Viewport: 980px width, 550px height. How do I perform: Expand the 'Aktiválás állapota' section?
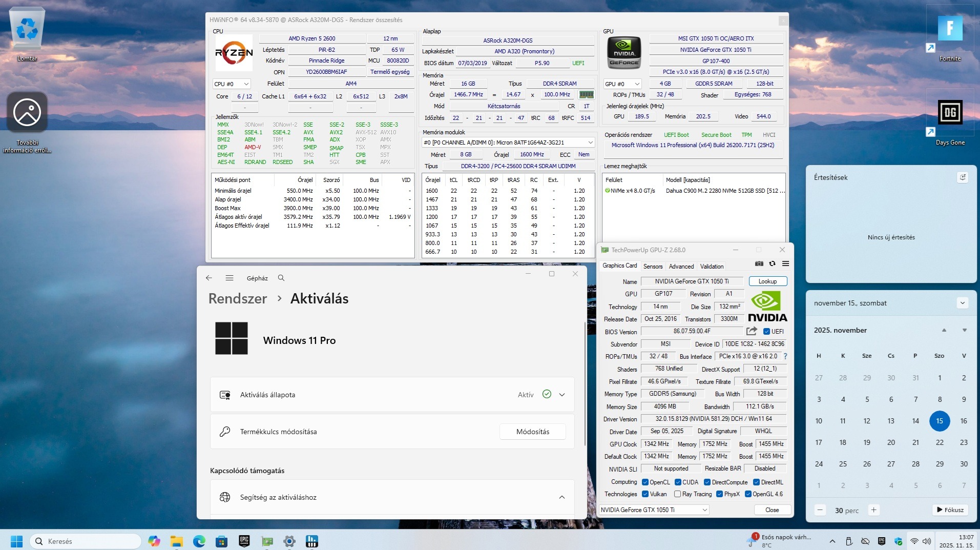[562, 395]
